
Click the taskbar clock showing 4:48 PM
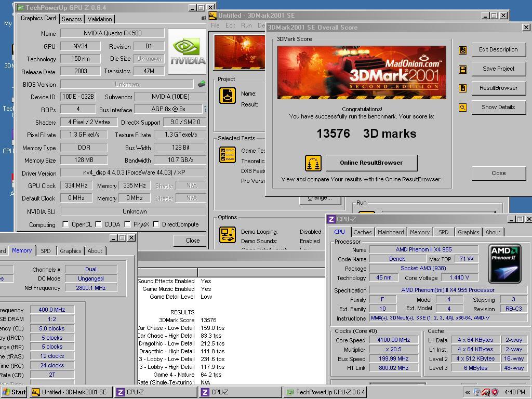point(515,393)
